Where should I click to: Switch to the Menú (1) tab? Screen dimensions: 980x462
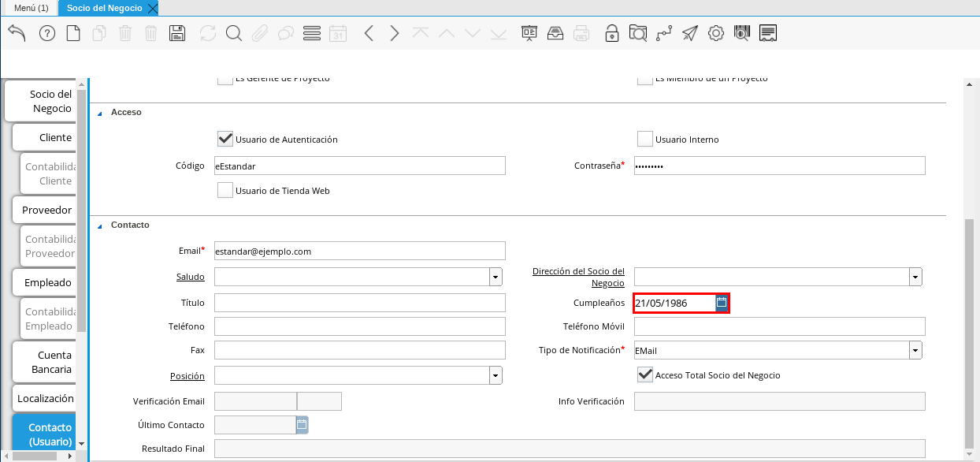pos(32,8)
